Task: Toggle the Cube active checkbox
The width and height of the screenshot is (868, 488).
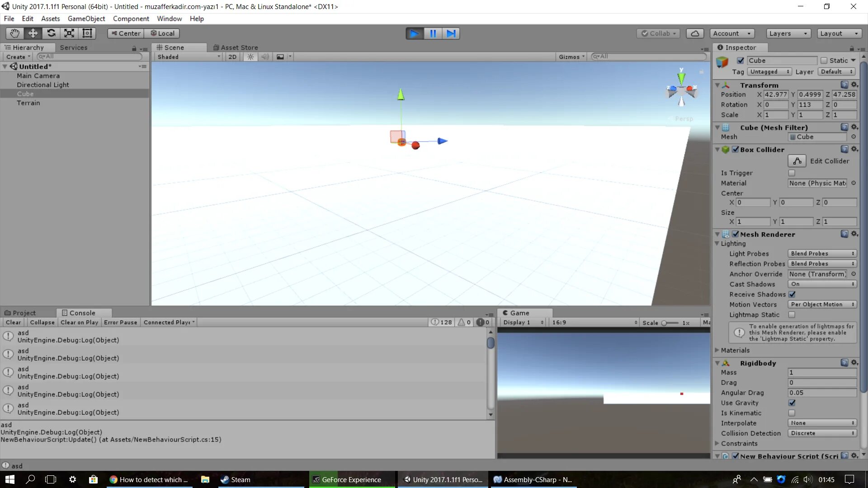Action: pos(741,61)
